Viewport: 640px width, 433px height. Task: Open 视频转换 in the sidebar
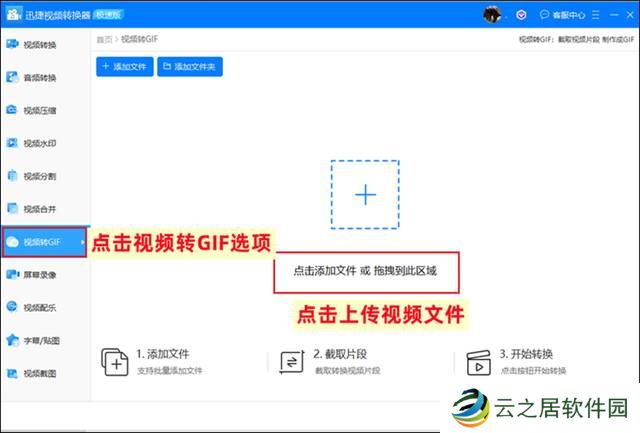[40, 45]
